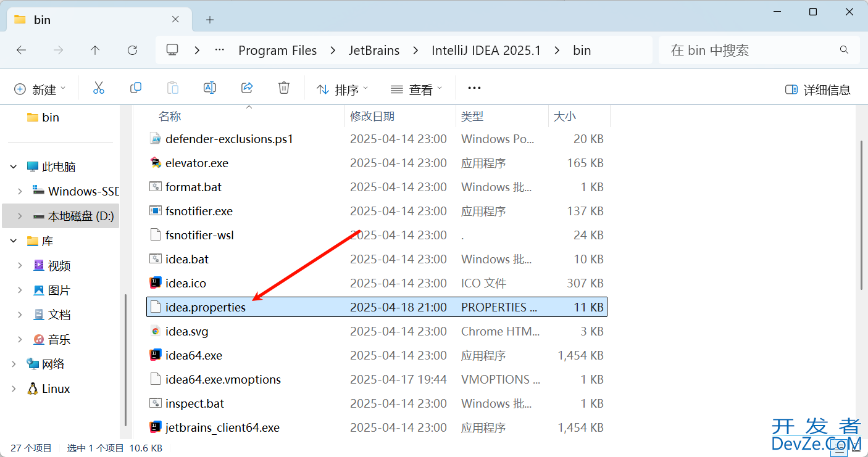The height and width of the screenshot is (457, 868).
Task: Open the 音乐 library in sidebar
Action: coord(52,339)
